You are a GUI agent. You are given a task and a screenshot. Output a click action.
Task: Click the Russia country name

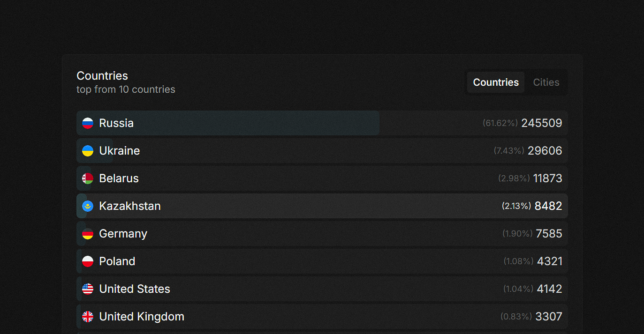tap(116, 123)
